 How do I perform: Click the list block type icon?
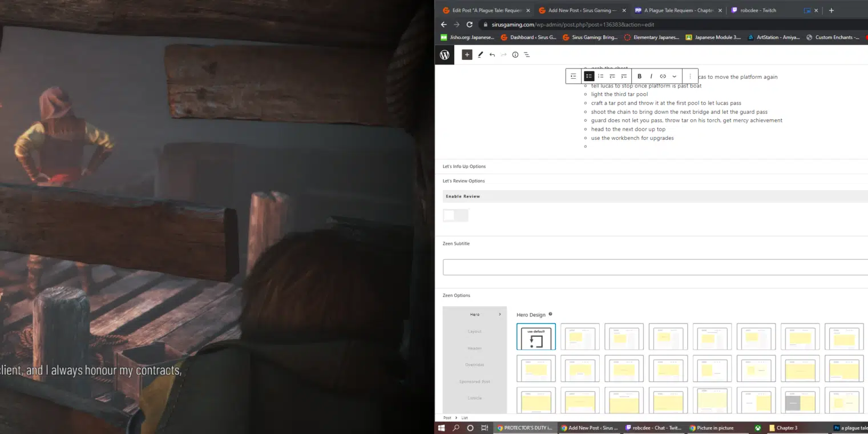(x=574, y=76)
